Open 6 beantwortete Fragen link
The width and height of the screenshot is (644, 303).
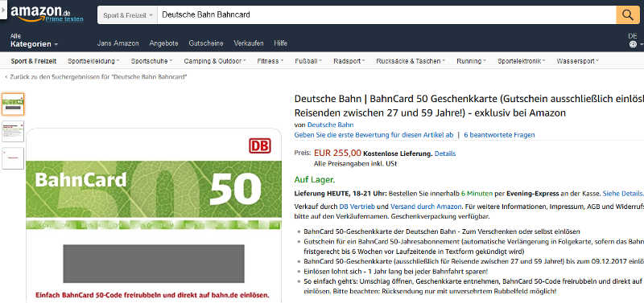pyautogui.click(x=499, y=135)
